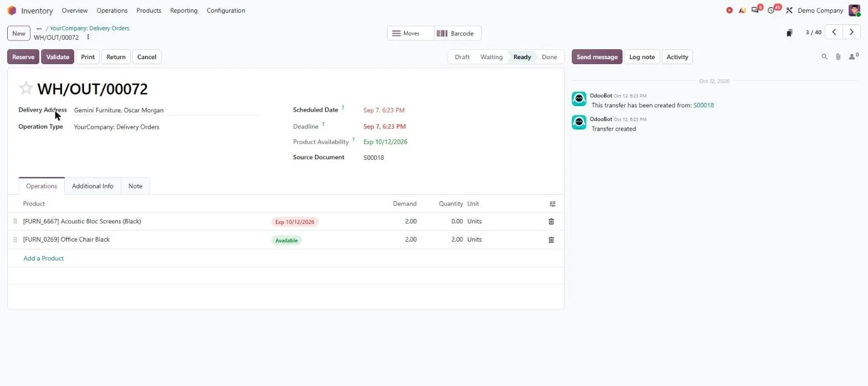Open S00018 link in chatter
The image size is (868, 386).
[x=704, y=105]
